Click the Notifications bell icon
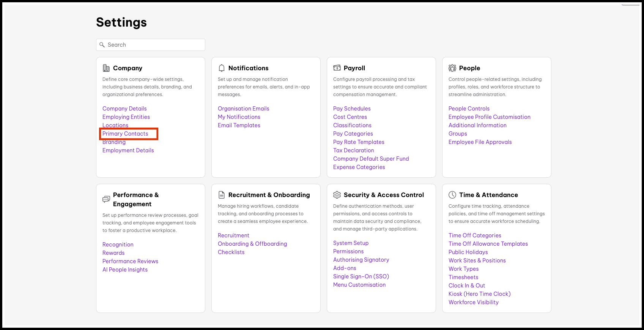The image size is (644, 330). pos(222,68)
